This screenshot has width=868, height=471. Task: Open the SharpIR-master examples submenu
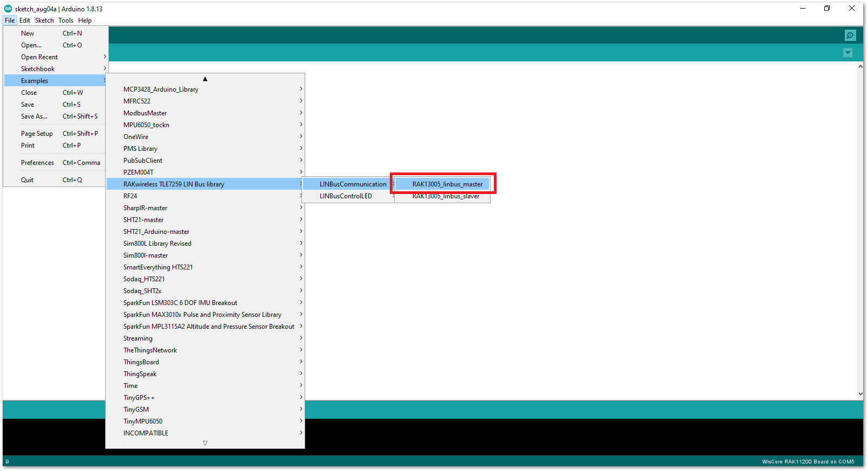point(205,208)
